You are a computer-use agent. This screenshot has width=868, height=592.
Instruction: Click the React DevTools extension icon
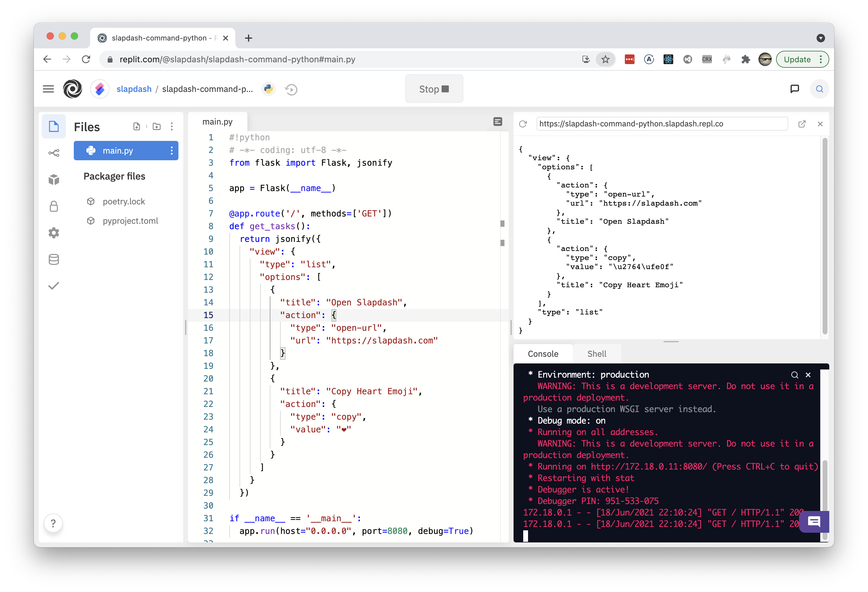click(668, 59)
